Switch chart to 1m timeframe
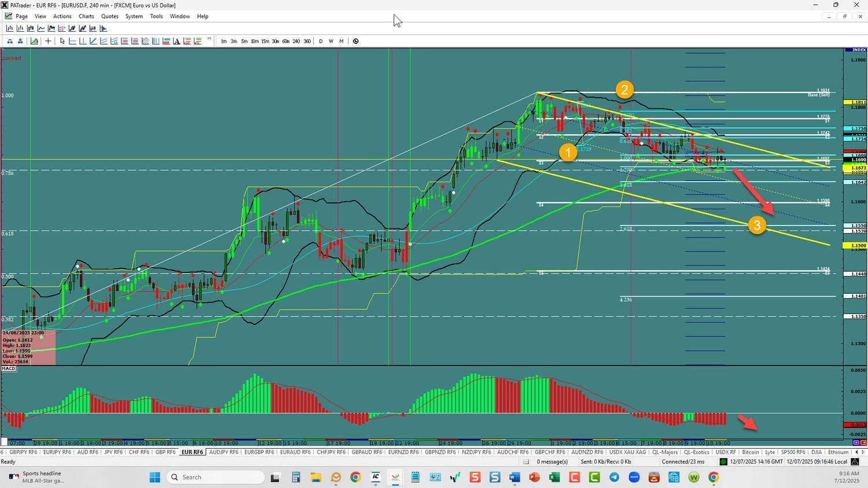Image resolution: width=868 pixels, height=488 pixels. point(224,41)
